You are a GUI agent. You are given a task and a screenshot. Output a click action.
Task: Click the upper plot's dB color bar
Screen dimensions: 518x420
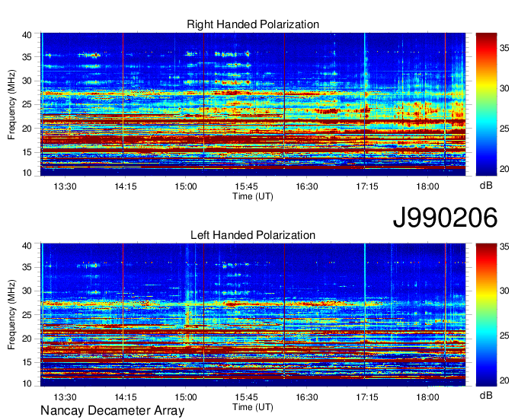tap(486, 104)
